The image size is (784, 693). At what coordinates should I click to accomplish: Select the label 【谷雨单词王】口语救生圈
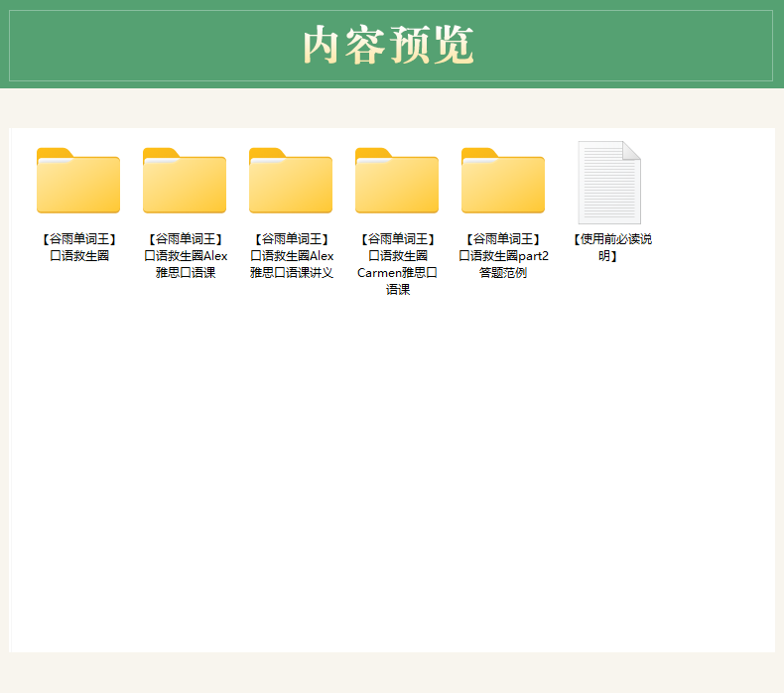[79, 247]
